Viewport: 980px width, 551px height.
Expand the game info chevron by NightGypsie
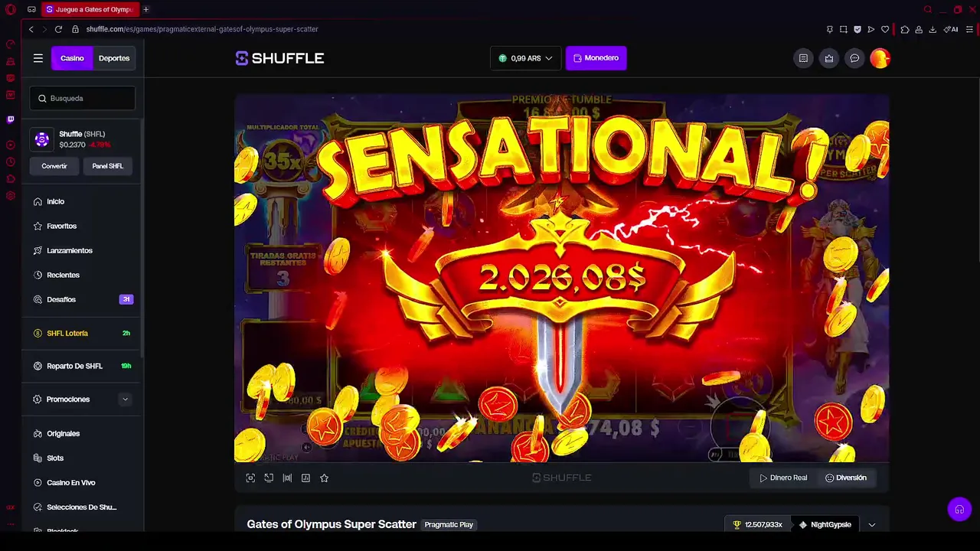871,525
